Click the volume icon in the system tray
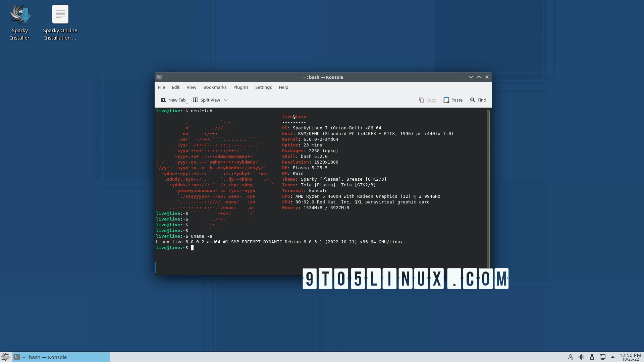This screenshot has width=644, height=362. [581, 357]
